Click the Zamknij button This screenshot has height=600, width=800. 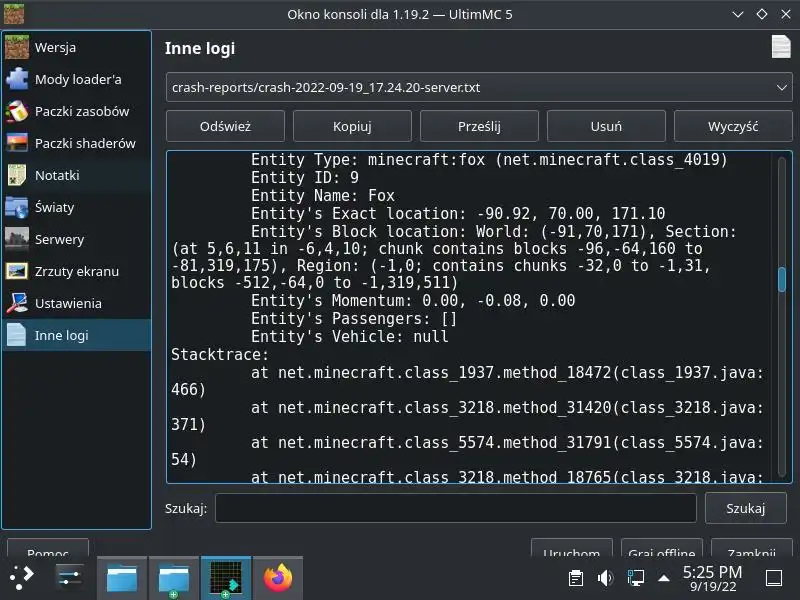[752, 548]
